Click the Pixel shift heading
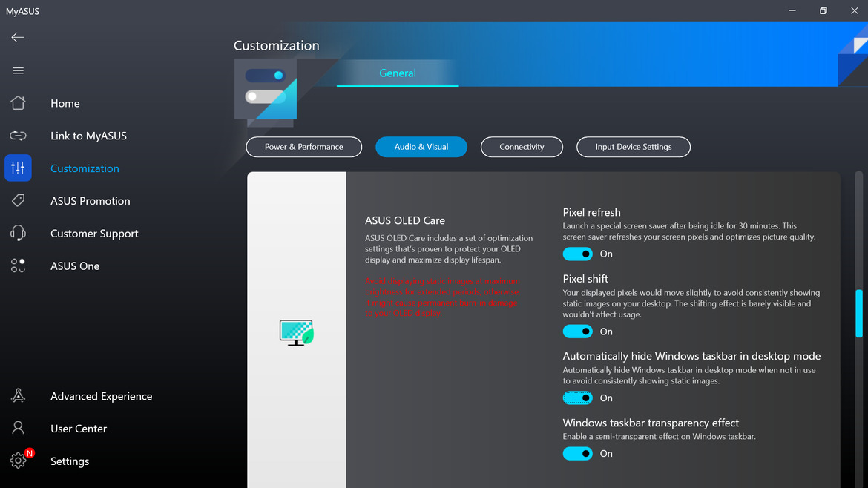Image resolution: width=868 pixels, height=488 pixels. (x=585, y=279)
